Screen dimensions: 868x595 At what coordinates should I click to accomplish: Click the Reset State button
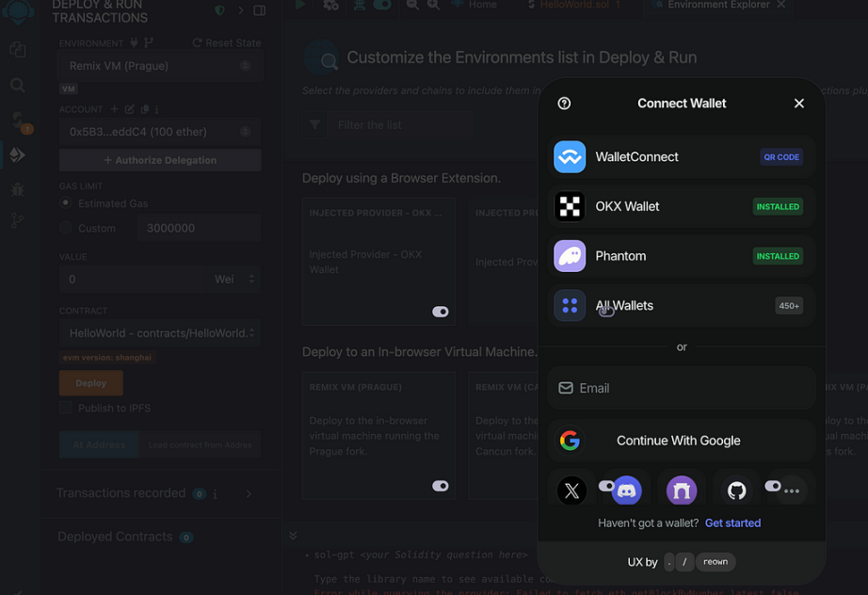click(x=226, y=42)
